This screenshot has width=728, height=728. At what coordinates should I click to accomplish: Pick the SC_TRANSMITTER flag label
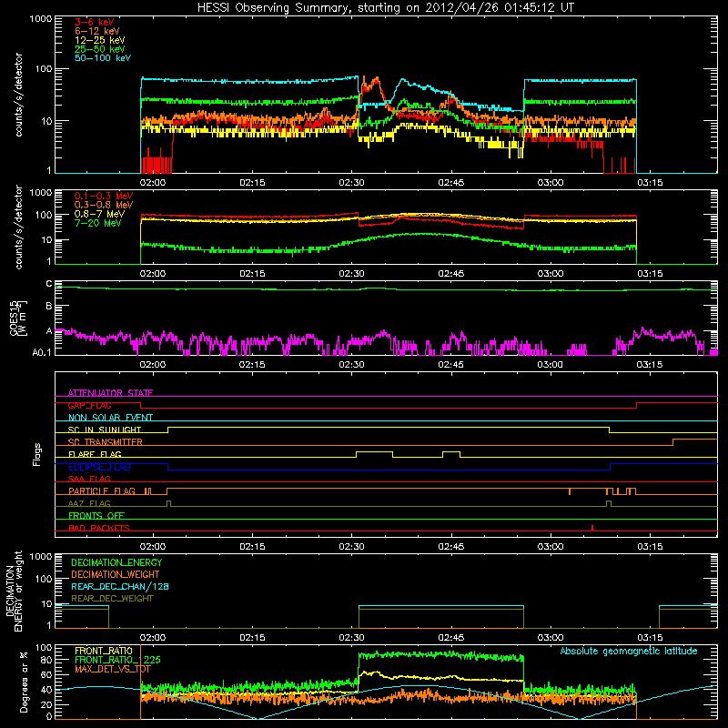coord(106,442)
